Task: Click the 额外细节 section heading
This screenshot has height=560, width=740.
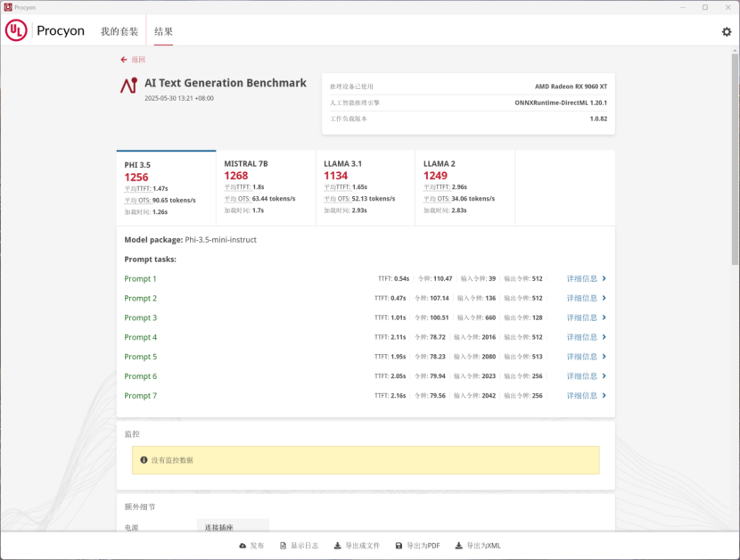Action: (x=140, y=506)
